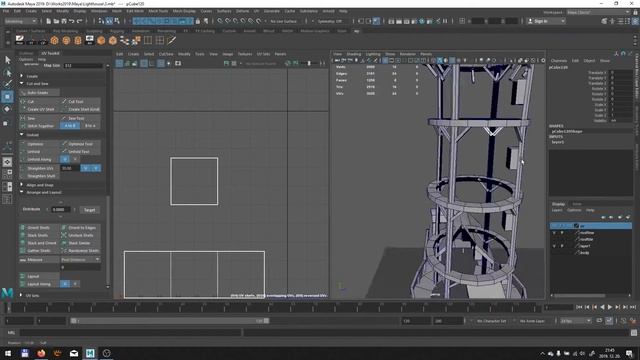The height and width of the screenshot is (360, 640).
Task: Click the time range slider bar
Action: pos(169,321)
